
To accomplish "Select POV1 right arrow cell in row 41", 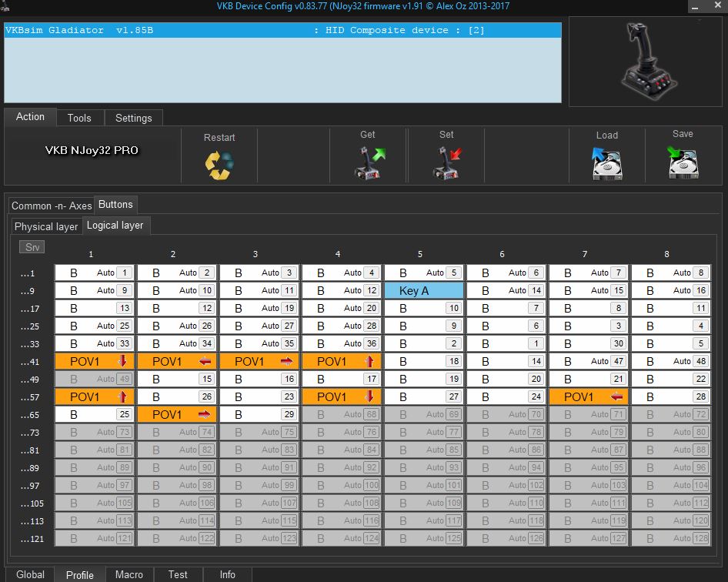I will point(259,361).
